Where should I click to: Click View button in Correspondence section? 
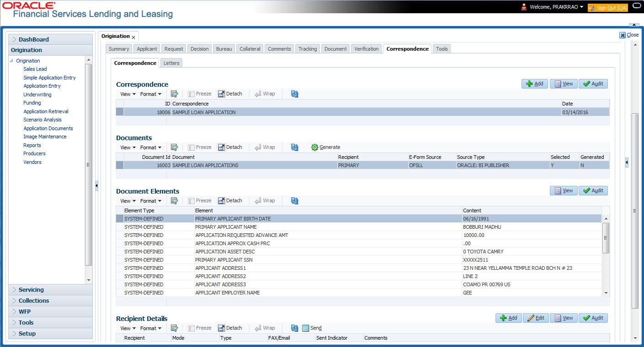pyautogui.click(x=564, y=84)
